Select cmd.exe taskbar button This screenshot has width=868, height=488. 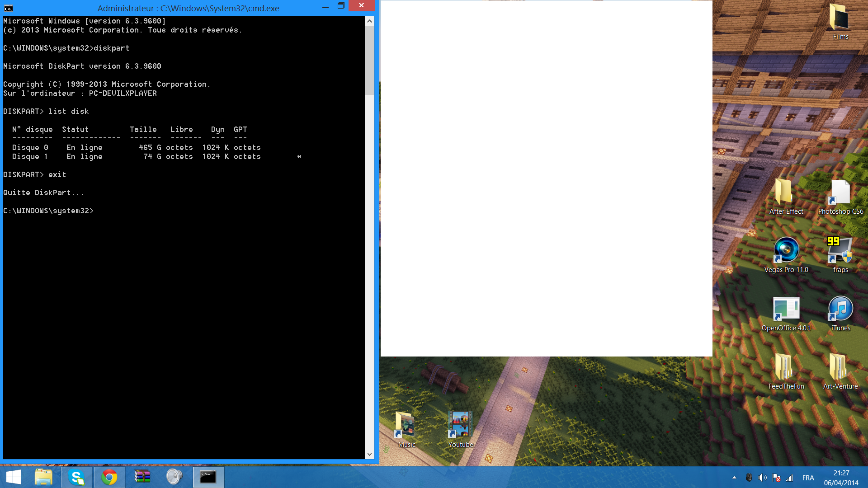(208, 477)
